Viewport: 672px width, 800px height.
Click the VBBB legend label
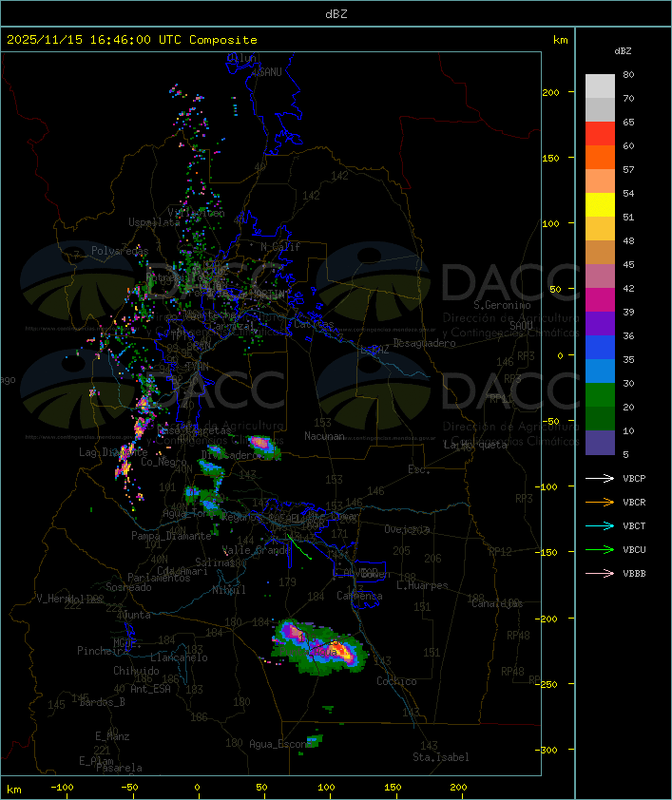pos(634,574)
